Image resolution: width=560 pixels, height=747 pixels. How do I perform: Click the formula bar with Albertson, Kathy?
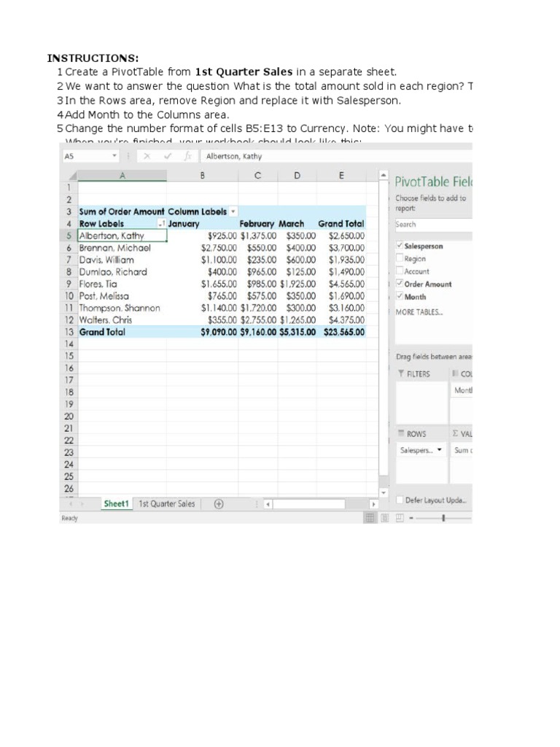tap(337, 156)
